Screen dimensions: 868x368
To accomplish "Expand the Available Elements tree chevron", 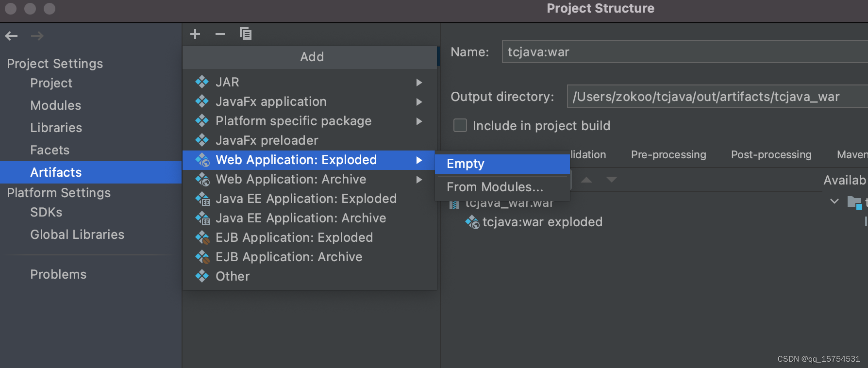I will click(x=835, y=201).
